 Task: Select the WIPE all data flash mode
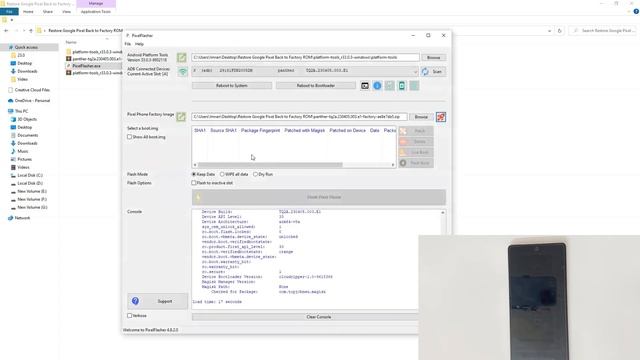pyautogui.click(x=222, y=174)
